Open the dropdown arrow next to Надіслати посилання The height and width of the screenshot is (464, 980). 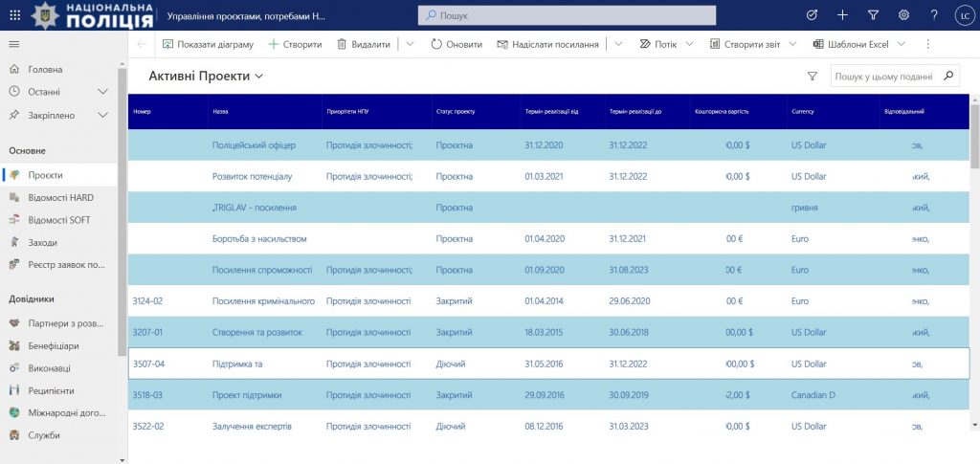coord(619,44)
